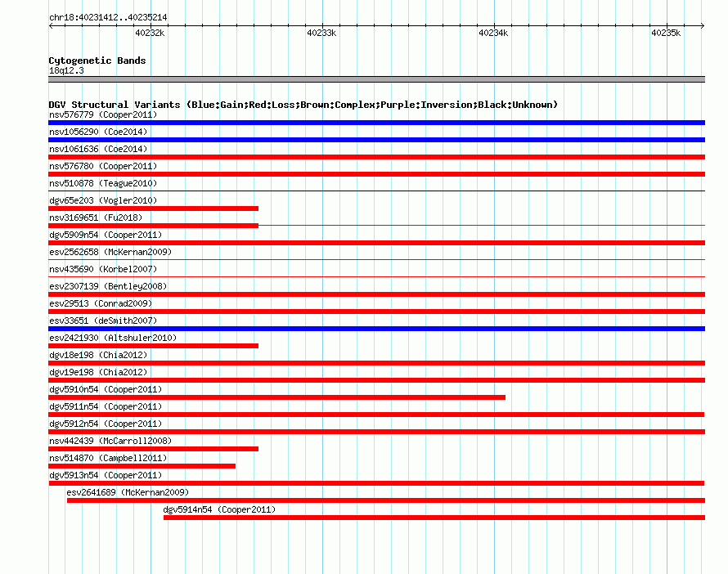Click the red nsv514870 loss bar
This screenshot has width=728, height=574.
pyautogui.click(x=142, y=466)
